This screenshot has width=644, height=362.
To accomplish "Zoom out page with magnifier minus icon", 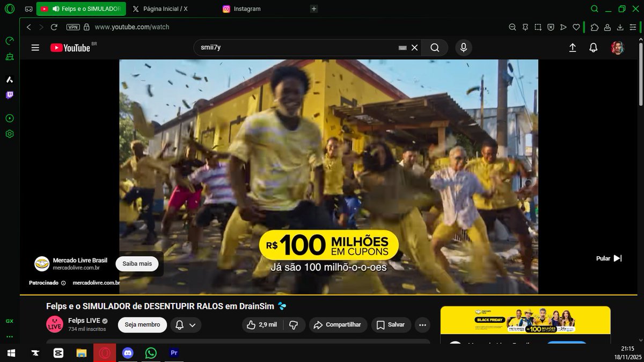I will tap(512, 27).
